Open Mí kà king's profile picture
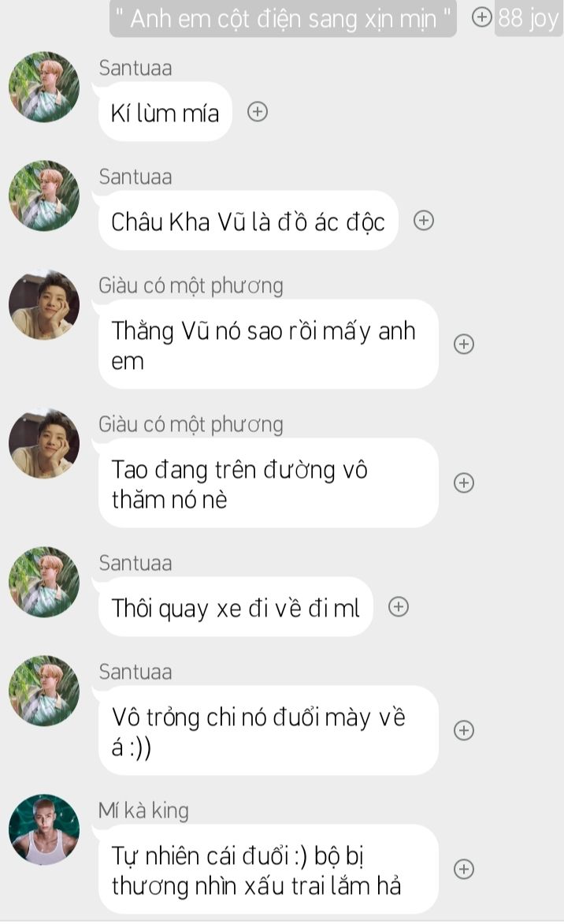The image size is (564, 924). tap(44, 829)
